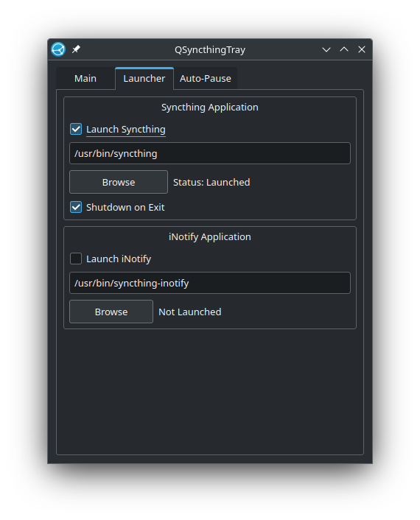Click the /usr/bin/syncthing-inotify path field
Viewport: 420px width, 520px height.
click(210, 283)
